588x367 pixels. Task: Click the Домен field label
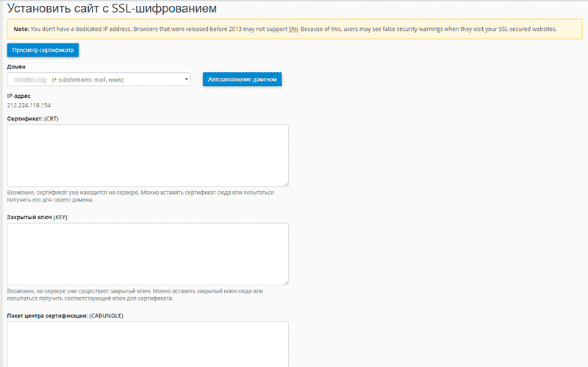[x=16, y=67]
